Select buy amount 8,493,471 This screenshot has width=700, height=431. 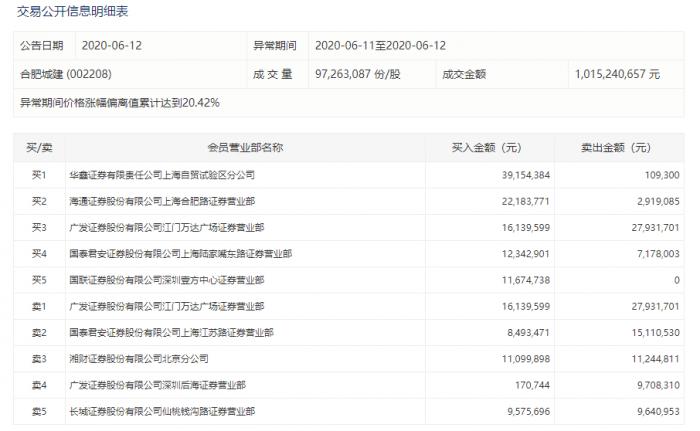pyautogui.click(x=528, y=333)
